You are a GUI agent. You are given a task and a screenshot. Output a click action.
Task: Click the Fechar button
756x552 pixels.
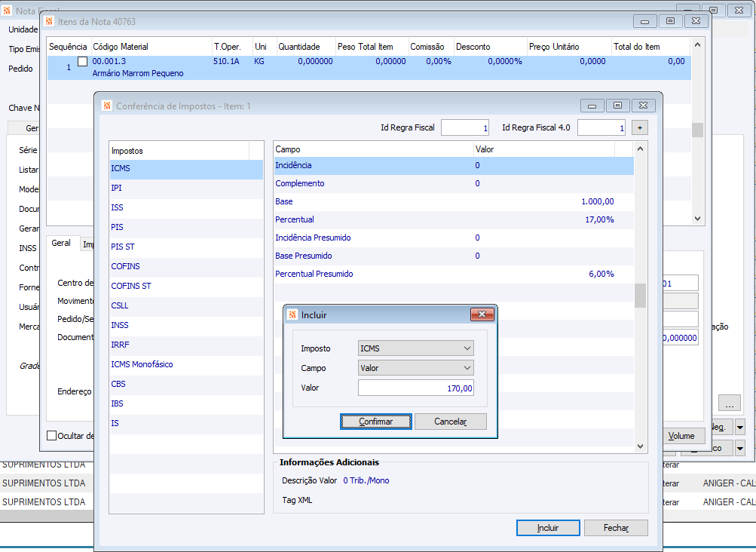tap(616, 528)
